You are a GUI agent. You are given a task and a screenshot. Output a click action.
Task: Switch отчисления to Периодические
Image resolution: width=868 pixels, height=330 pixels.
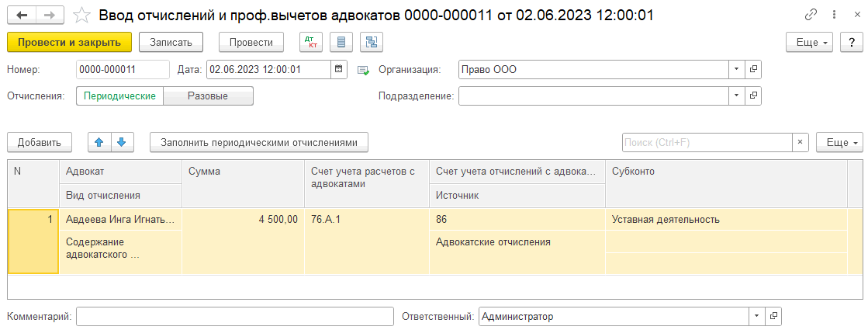coord(120,96)
